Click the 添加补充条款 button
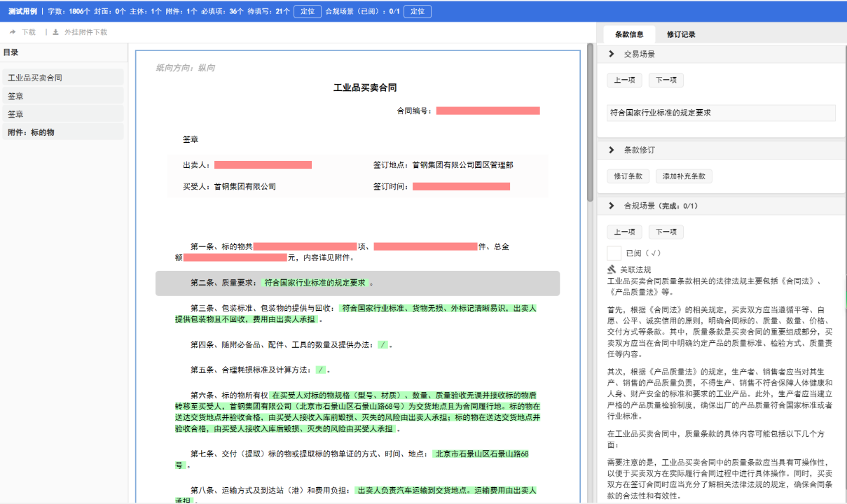 click(x=684, y=176)
